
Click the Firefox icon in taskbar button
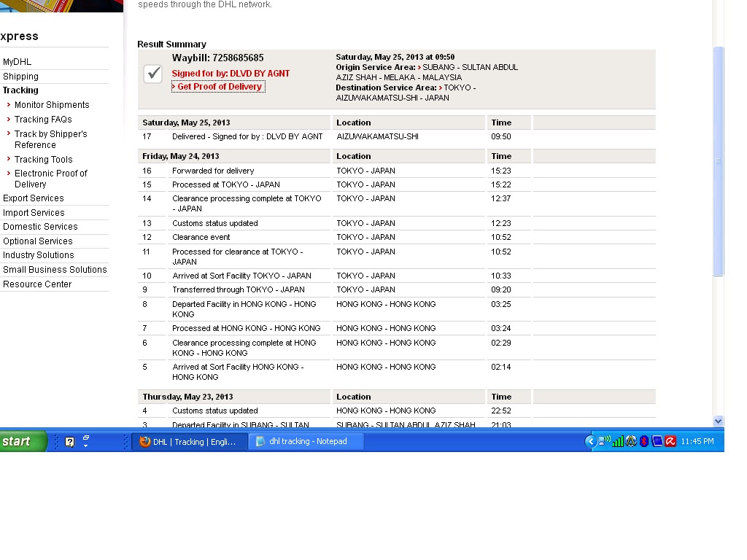pyautogui.click(x=145, y=442)
